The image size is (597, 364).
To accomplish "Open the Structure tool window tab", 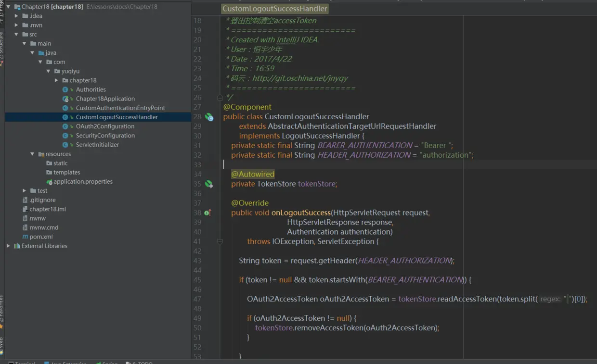I will click(2, 46).
